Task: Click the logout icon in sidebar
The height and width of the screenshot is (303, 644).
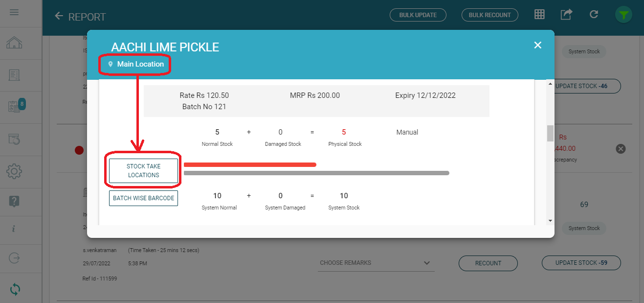Action: 14,258
